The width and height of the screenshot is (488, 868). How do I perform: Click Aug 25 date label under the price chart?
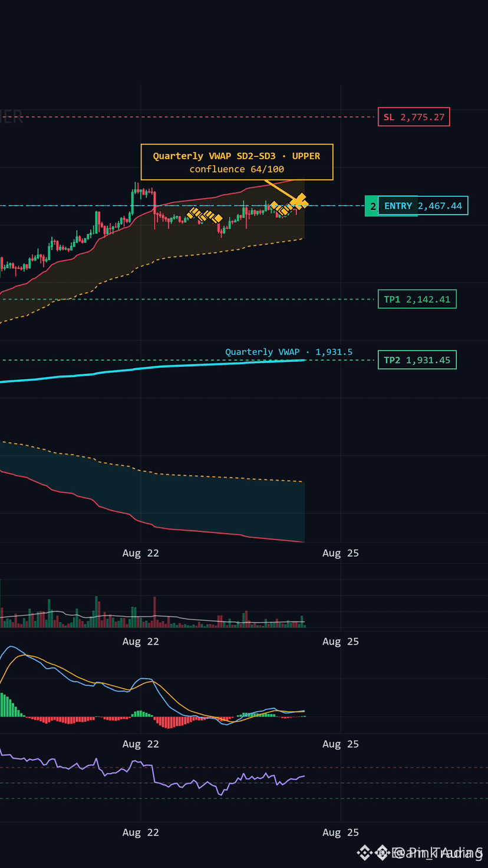pyautogui.click(x=341, y=553)
